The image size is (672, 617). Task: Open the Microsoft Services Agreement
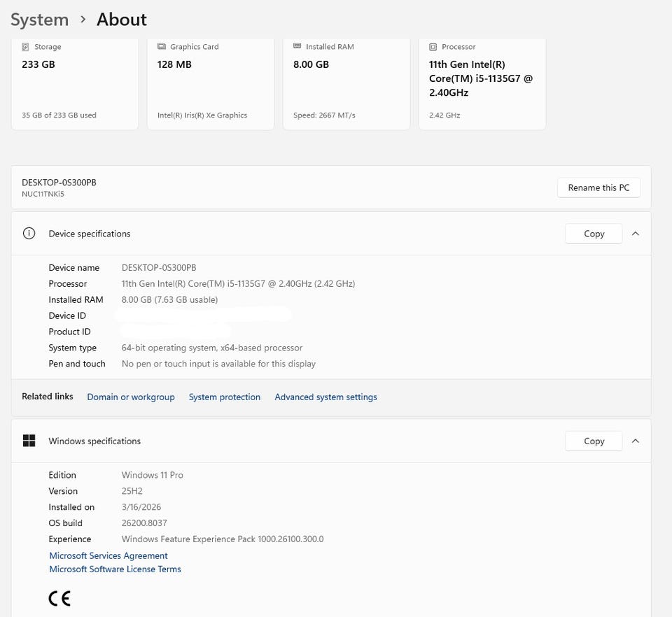tap(108, 555)
